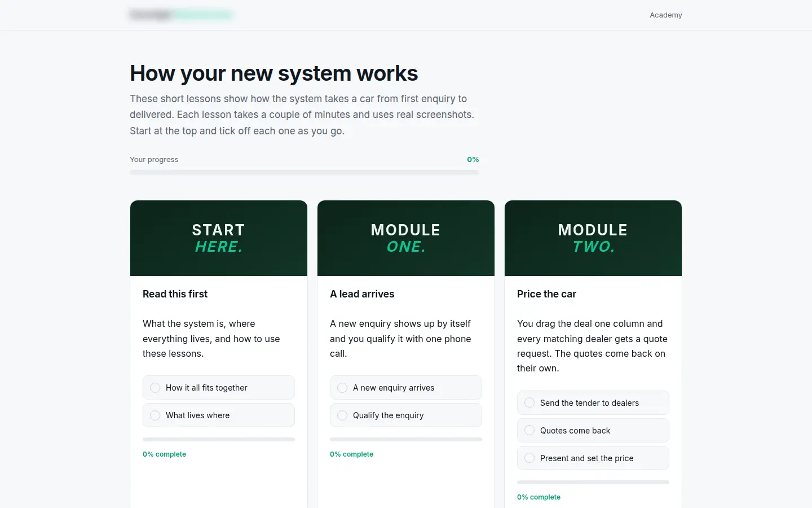This screenshot has width=812, height=508.
Task: Open the A lead arrives module title
Action: coord(362,294)
